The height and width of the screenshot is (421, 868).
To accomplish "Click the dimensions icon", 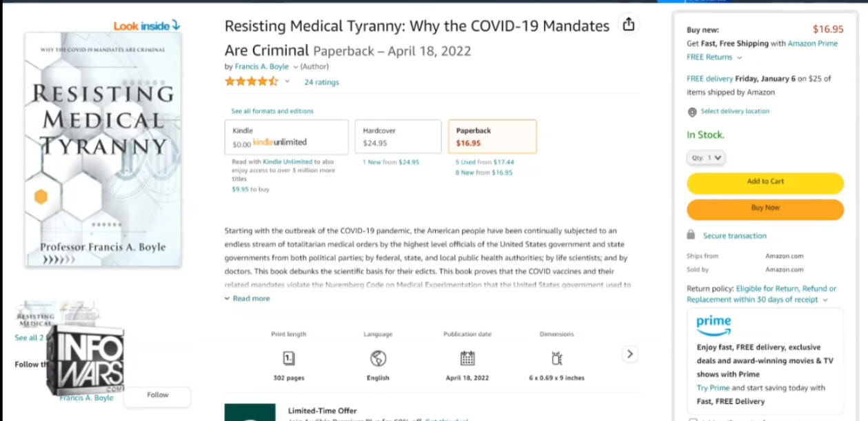I will click(x=557, y=358).
